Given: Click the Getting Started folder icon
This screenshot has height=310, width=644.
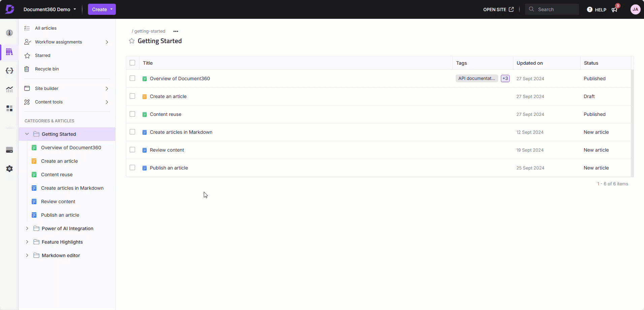Looking at the screenshot, I should [x=36, y=134].
